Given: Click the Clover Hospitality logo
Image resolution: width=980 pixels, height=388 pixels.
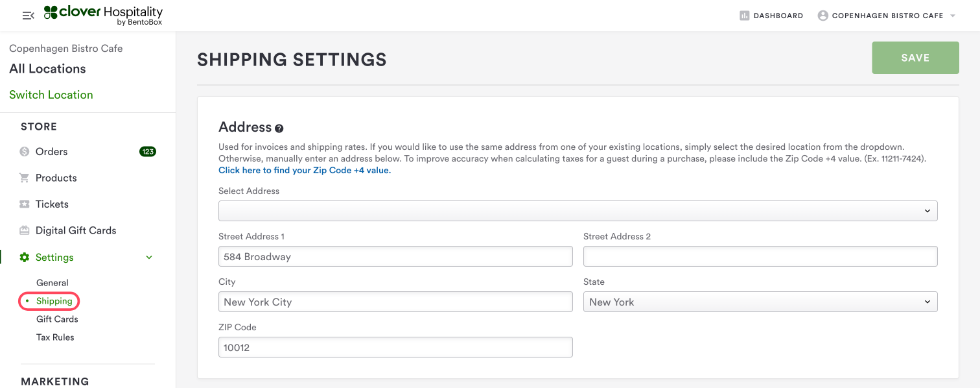Looking at the screenshot, I should 103,16.
